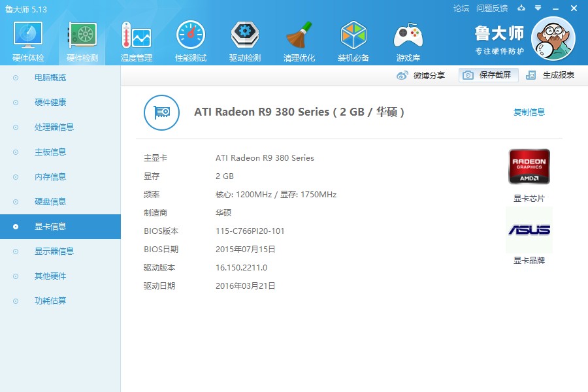Click the 鲁大师 mascot avatar

point(553,39)
